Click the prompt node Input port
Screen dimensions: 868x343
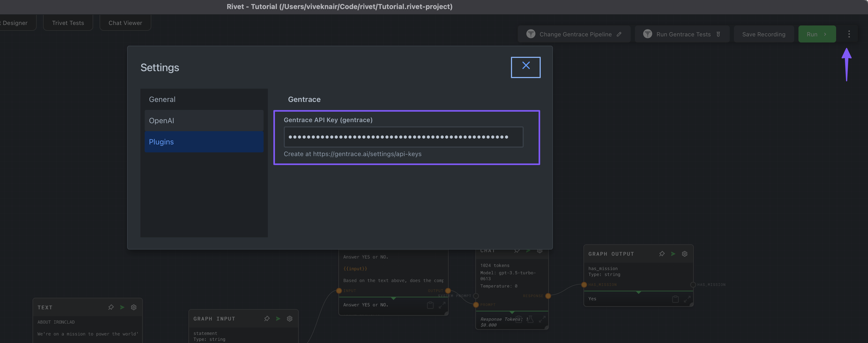pyautogui.click(x=339, y=290)
